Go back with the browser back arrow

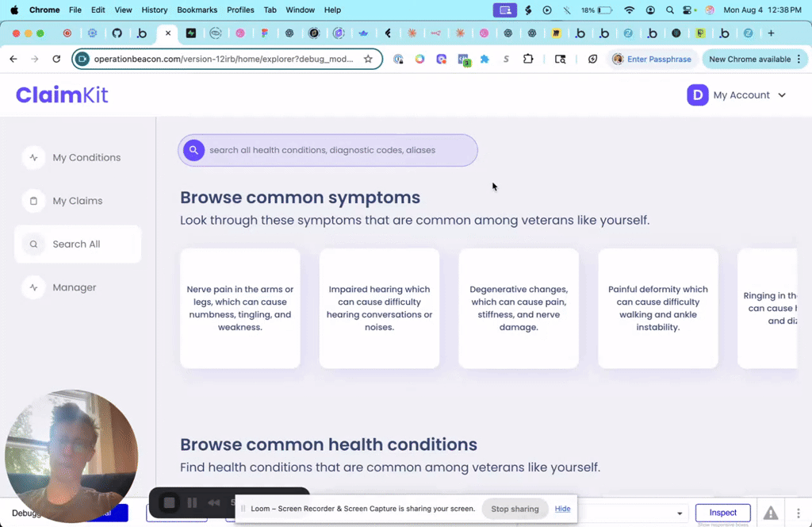(13, 59)
